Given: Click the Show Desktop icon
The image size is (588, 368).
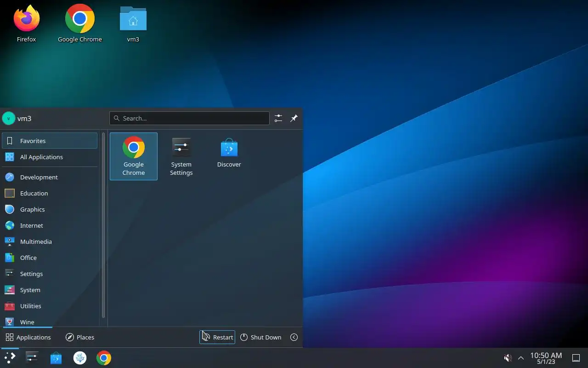Looking at the screenshot, I should tap(576, 358).
